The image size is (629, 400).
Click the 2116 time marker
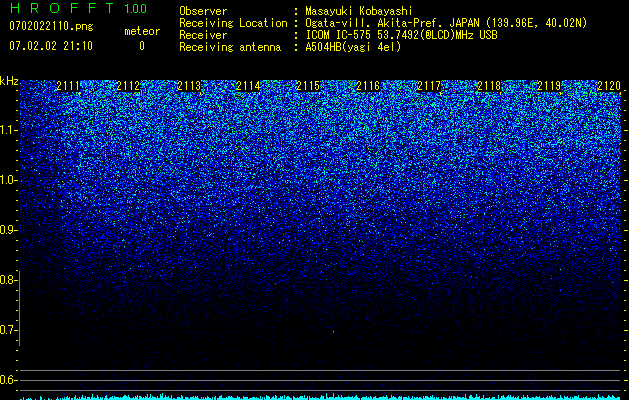coord(368,86)
